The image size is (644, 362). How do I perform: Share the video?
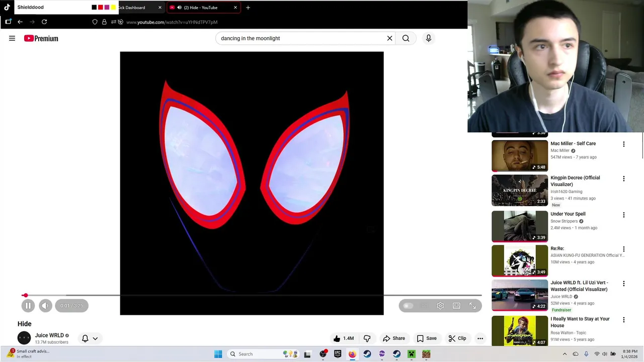tap(394, 338)
